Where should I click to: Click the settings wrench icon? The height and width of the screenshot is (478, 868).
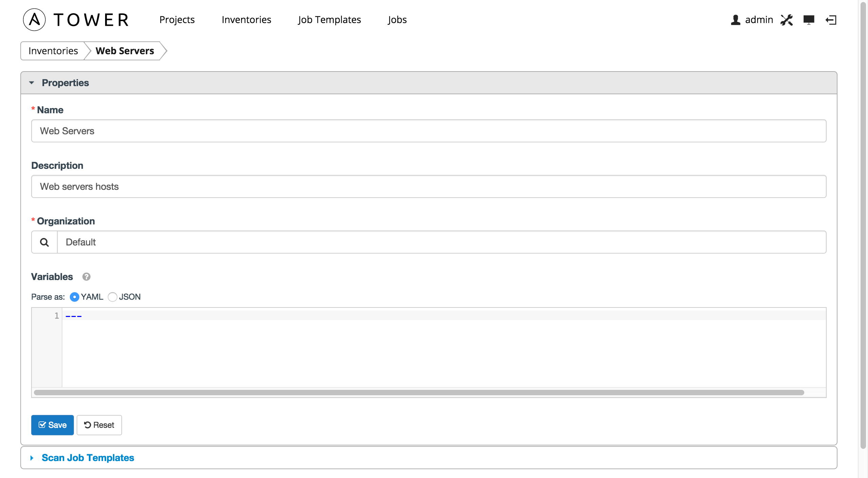[x=787, y=19]
